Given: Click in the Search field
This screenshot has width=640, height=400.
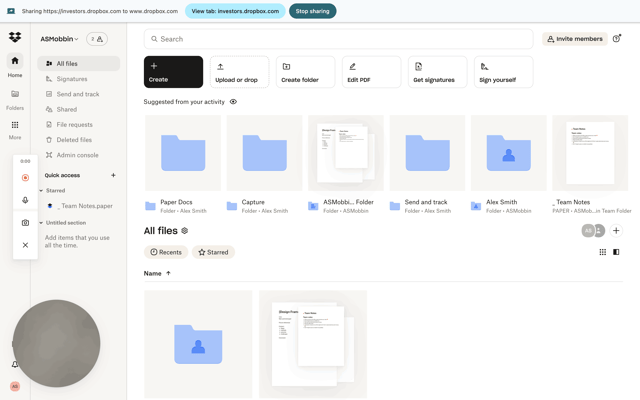Looking at the screenshot, I should point(338,39).
